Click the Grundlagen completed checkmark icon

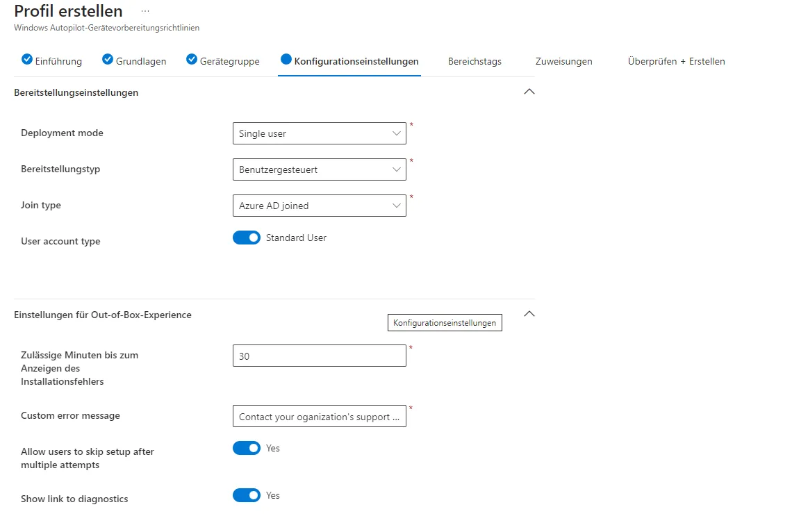click(108, 60)
